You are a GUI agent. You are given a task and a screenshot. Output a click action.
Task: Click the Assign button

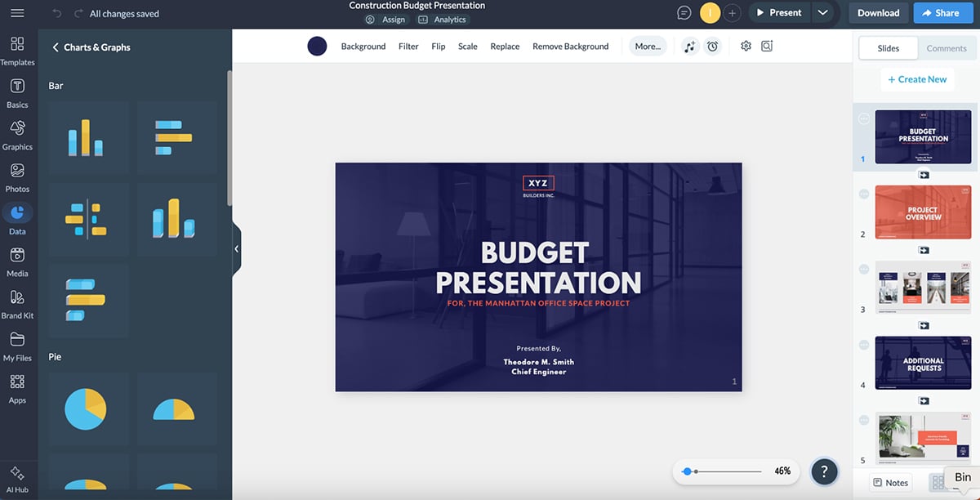[385, 20]
